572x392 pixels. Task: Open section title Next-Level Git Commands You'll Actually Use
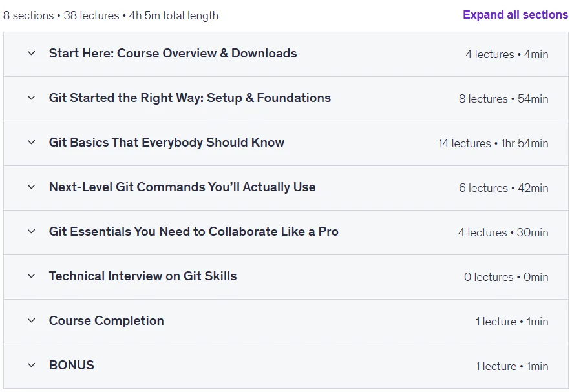tap(182, 187)
